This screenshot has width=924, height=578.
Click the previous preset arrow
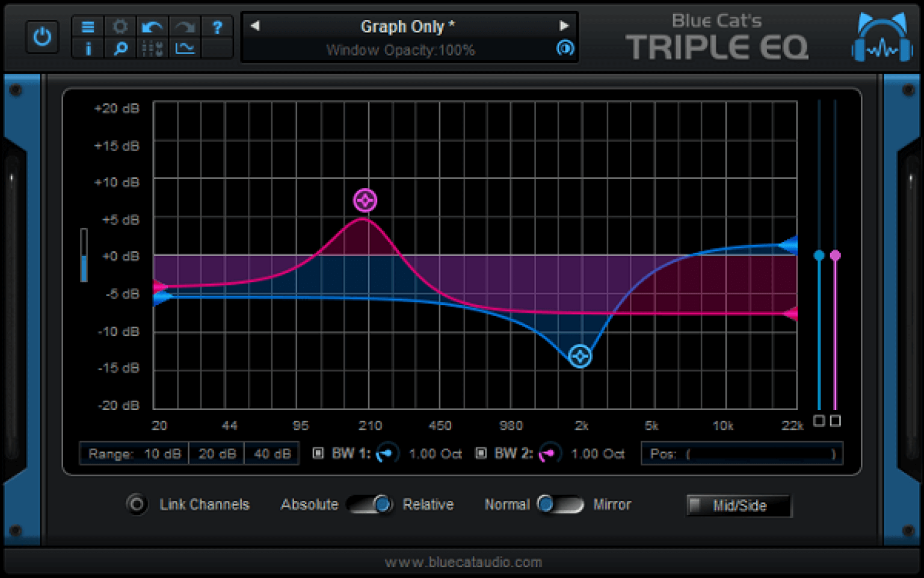(x=254, y=25)
